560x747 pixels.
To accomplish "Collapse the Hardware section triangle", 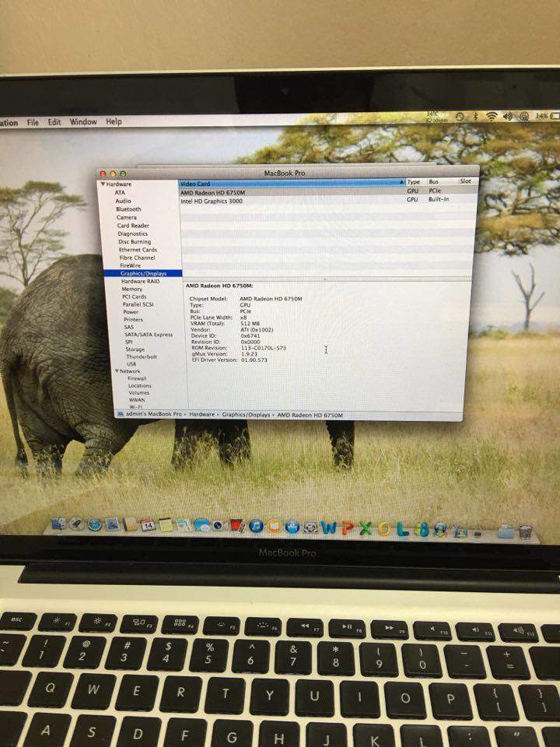I will coord(103,184).
